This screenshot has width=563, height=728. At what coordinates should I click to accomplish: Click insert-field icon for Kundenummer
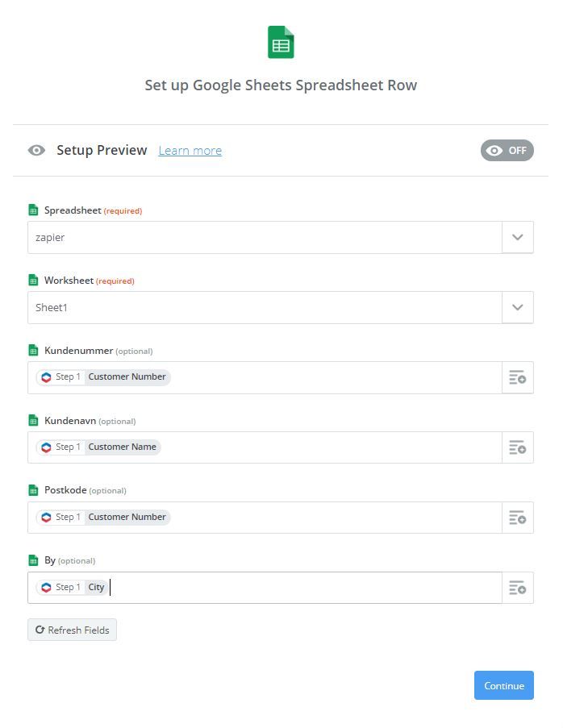coord(517,377)
